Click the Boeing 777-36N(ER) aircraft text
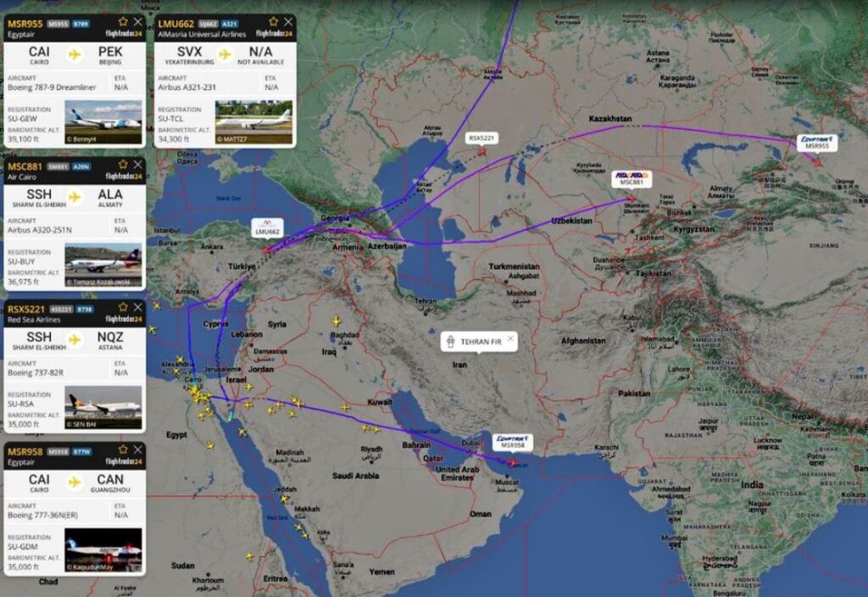Image resolution: width=868 pixels, height=597 pixels. point(42,515)
